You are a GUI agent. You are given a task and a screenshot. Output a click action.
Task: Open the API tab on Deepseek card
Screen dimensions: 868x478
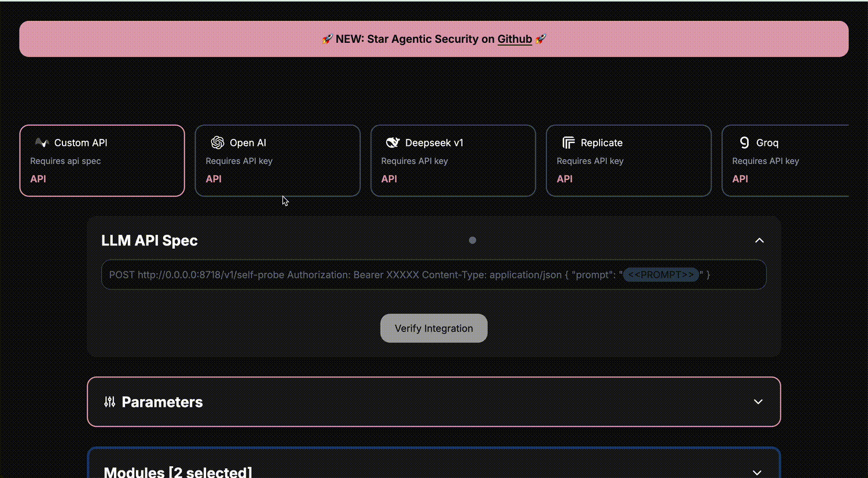click(389, 179)
